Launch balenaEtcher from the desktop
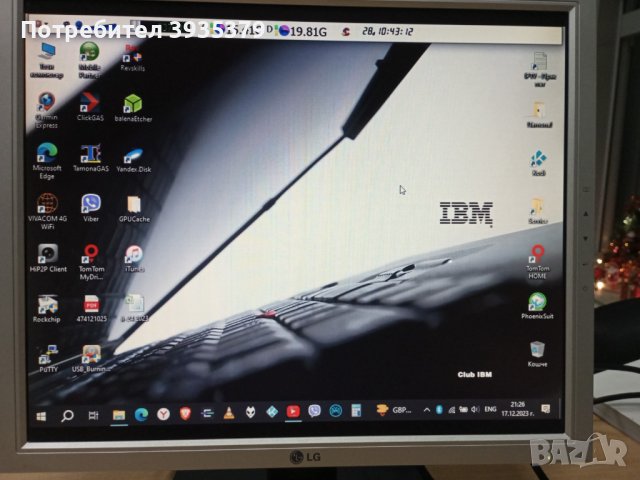This screenshot has height=480, width=640. pyautogui.click(x=132, y=107)
